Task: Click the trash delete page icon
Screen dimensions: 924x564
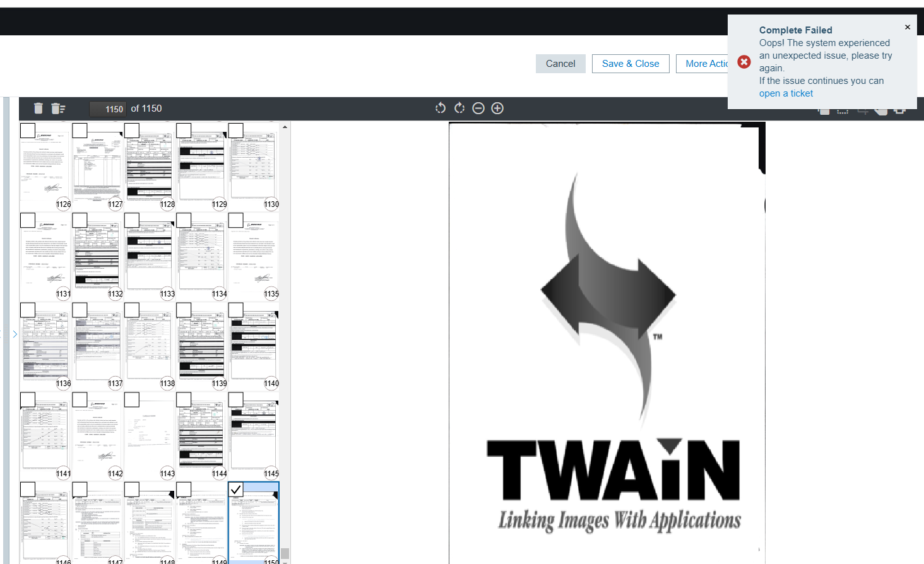Action: [38, 108]
